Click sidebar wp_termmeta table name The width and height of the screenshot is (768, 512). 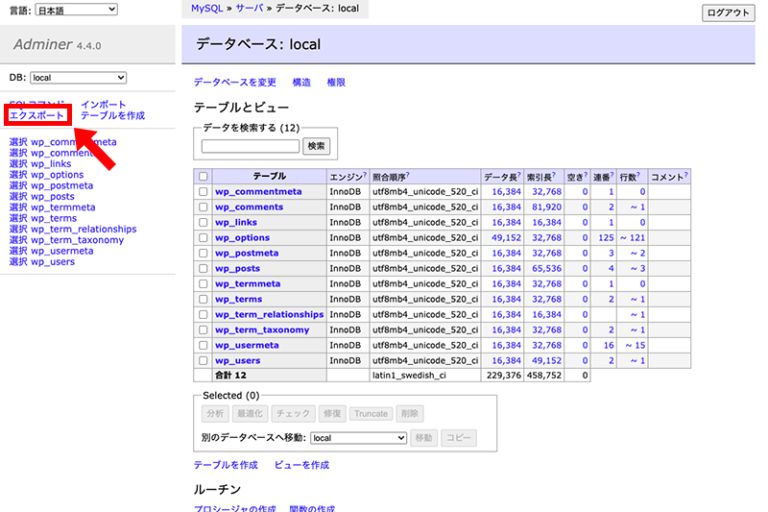(x=63, y=207)
